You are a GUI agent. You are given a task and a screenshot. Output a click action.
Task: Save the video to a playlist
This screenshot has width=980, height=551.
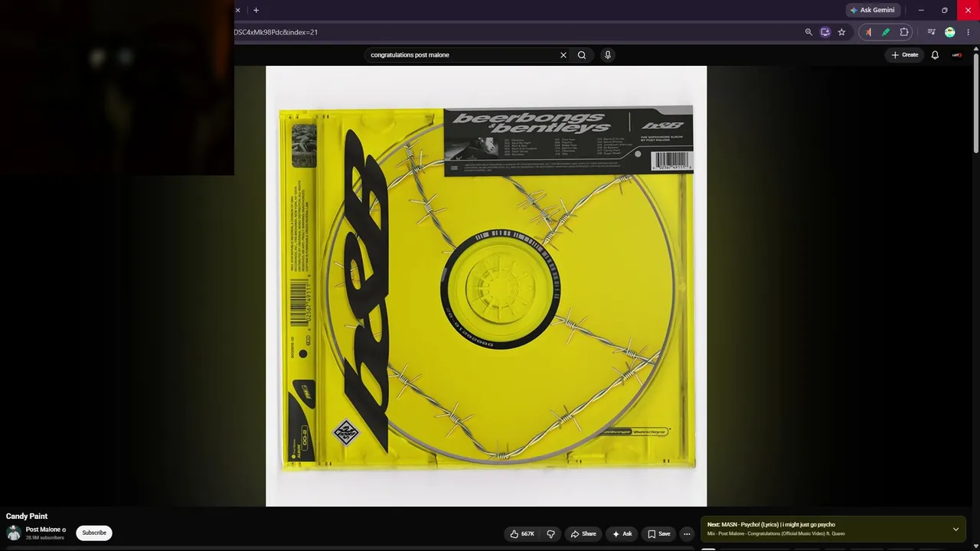[658, 534]
